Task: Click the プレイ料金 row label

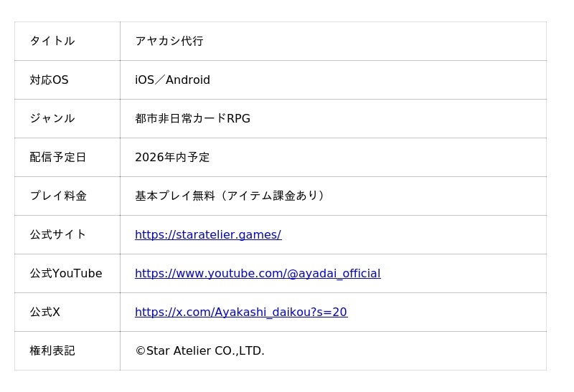Action: 58,196
